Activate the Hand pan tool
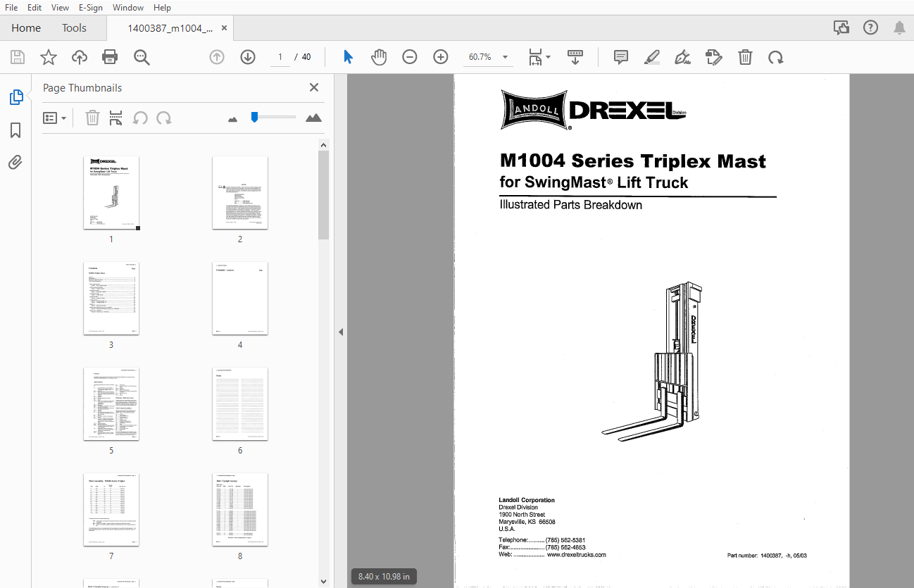914x588 pixels. pyautogui.click(x=379, y=57)
